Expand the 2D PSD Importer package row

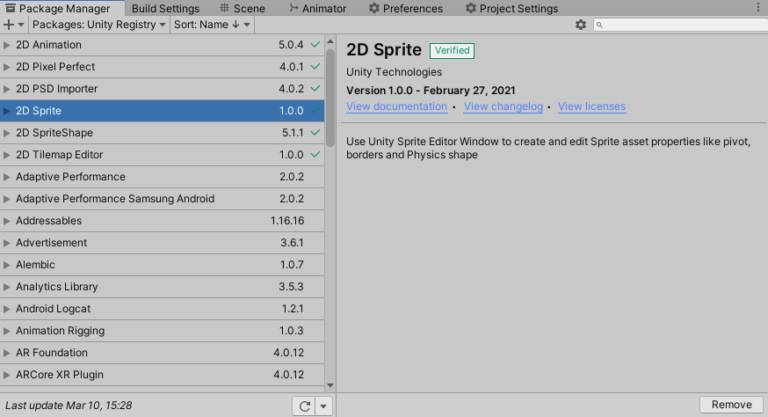point(6,89)
